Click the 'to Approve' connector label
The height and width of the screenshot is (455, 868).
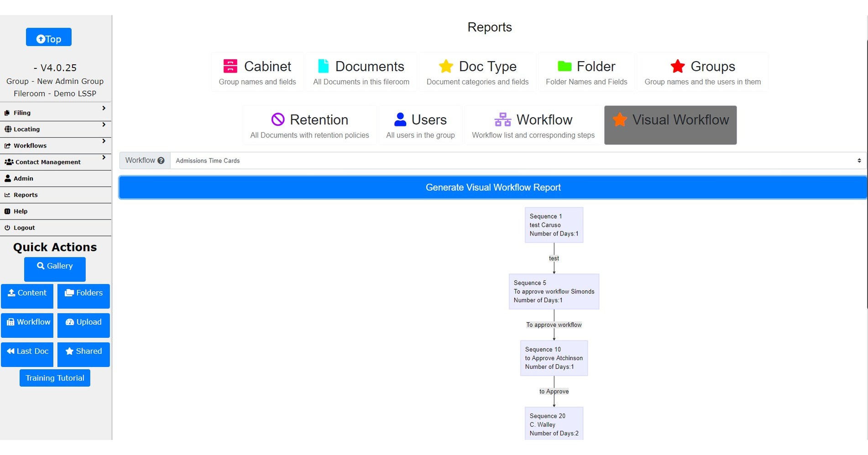(x=554, y=392)
